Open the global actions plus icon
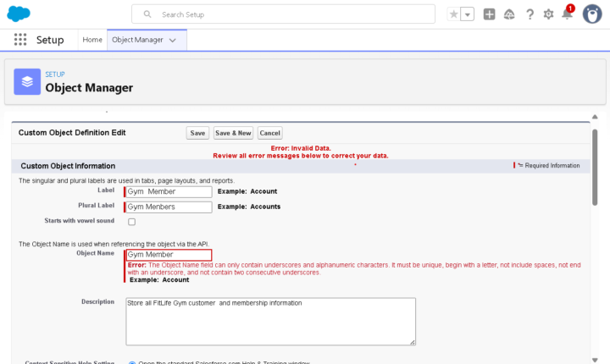The width and height of the screenshot is (610, 364). [x=489, y=14]
